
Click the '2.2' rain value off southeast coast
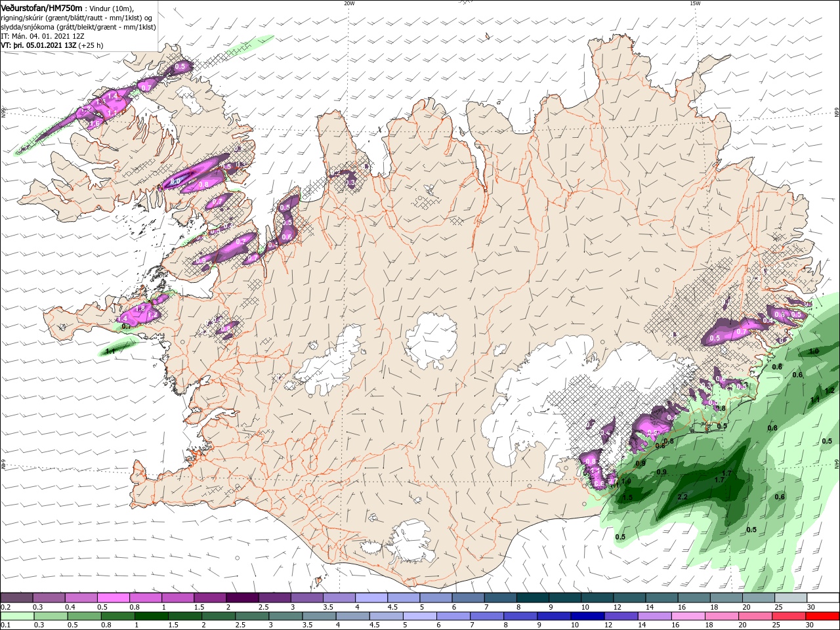click(682, 497)
